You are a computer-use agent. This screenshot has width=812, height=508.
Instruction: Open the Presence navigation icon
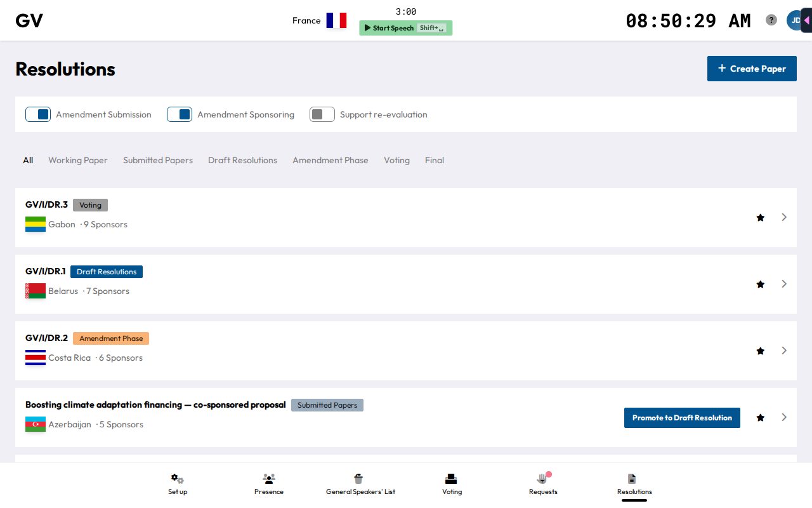point(269,479)
